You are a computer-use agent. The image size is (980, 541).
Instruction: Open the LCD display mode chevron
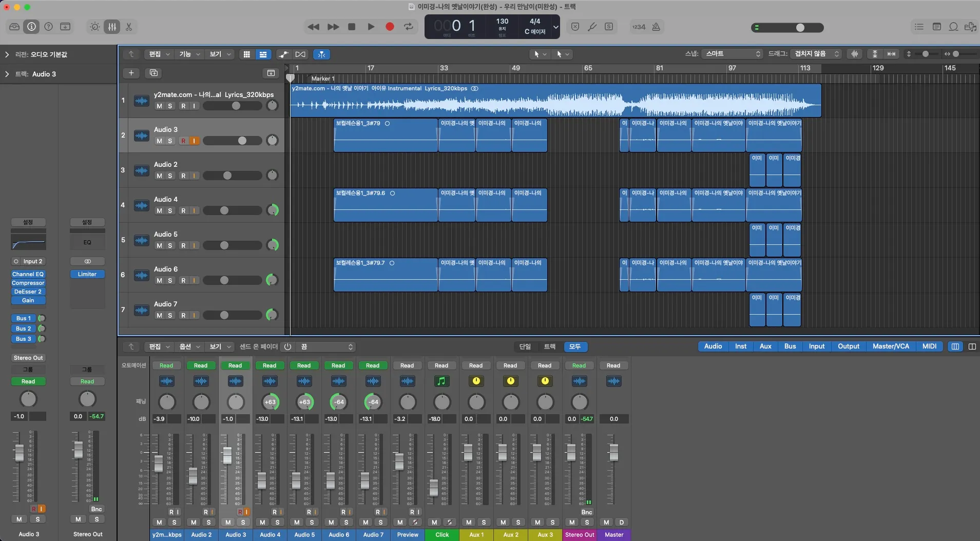tap(555, 27)
